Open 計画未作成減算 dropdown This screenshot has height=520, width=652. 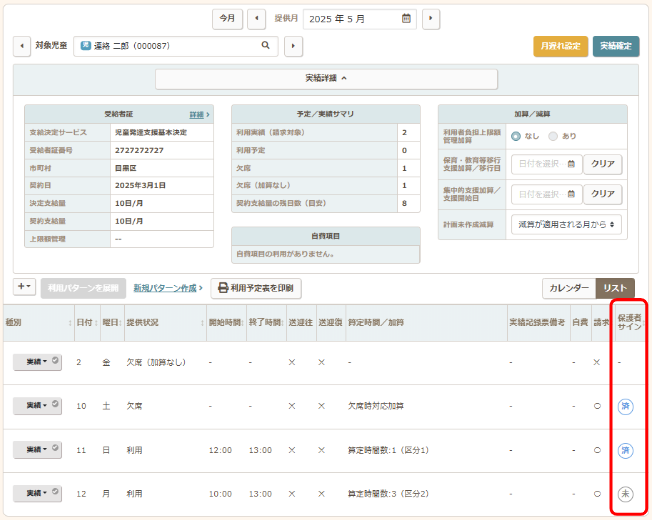pos(566,225)
